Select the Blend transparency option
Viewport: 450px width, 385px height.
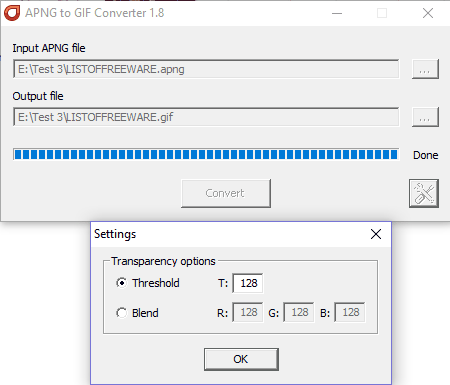click(122, 313)
